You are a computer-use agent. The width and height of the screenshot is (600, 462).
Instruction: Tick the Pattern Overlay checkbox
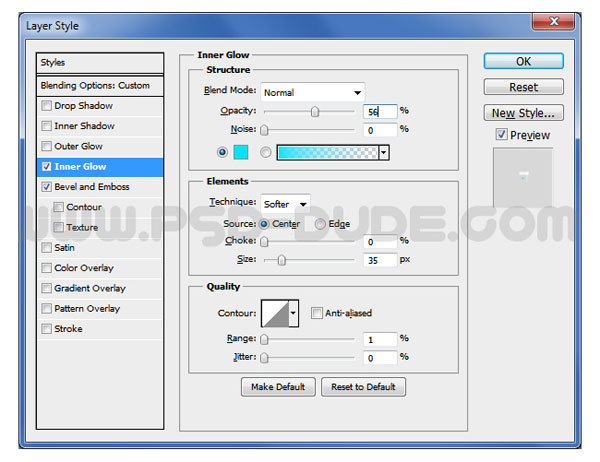pos(46,309)
